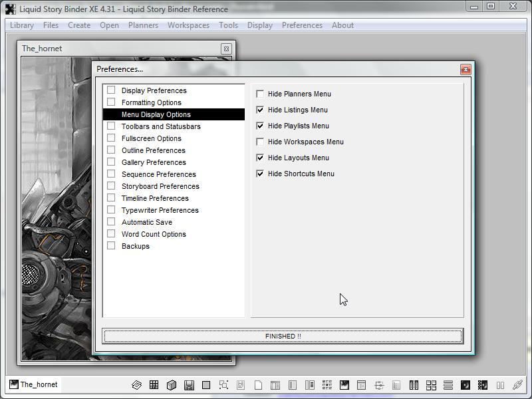532x399 pixels.
Task: Click the FINISHED progress bar
Action: (283, 336)
